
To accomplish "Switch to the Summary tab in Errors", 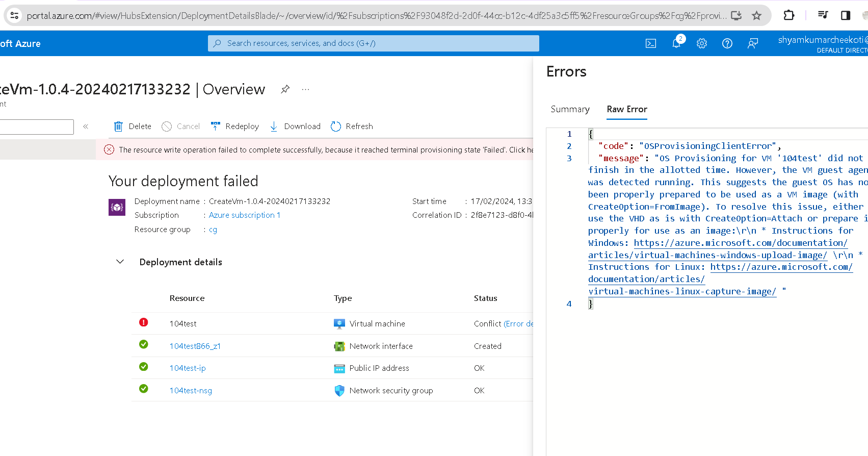I will (570, 109).
